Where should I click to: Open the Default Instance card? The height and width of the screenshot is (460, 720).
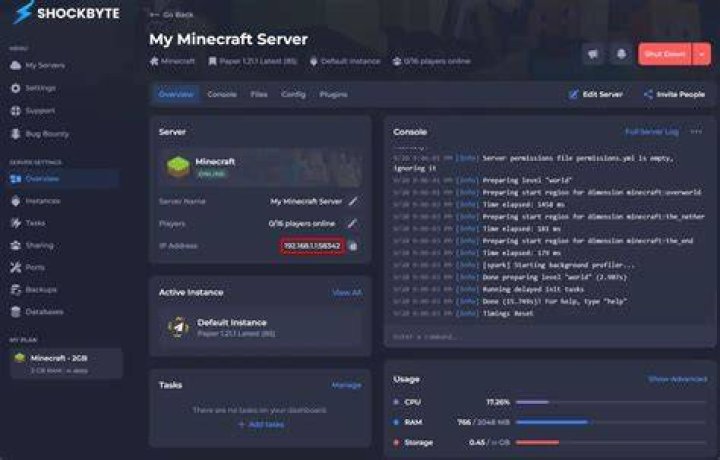260,327
